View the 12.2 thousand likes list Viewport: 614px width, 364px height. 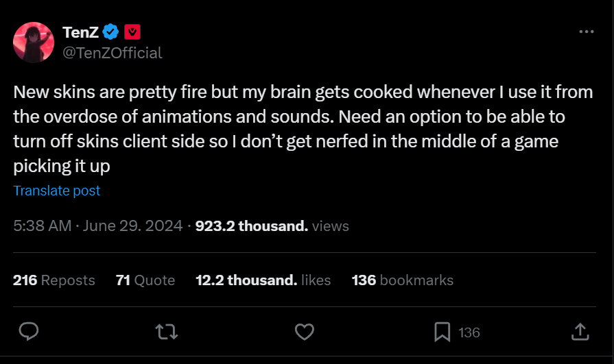[263, 280]
